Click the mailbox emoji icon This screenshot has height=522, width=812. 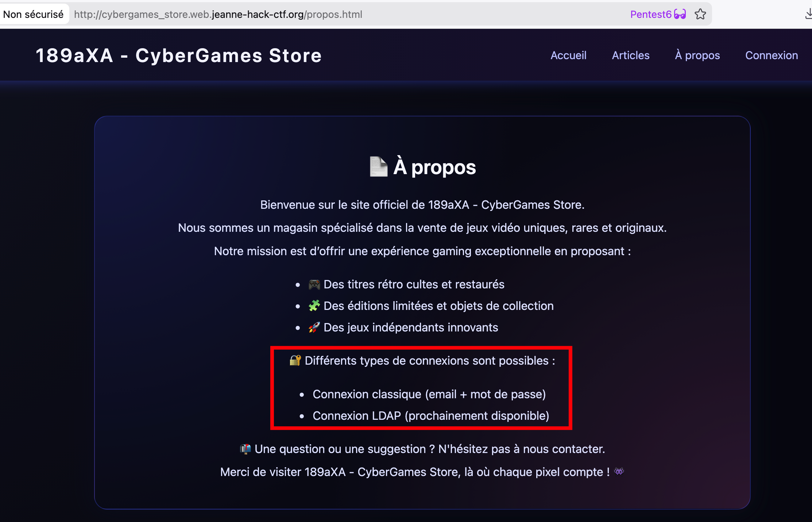click(x=245, y=449)
